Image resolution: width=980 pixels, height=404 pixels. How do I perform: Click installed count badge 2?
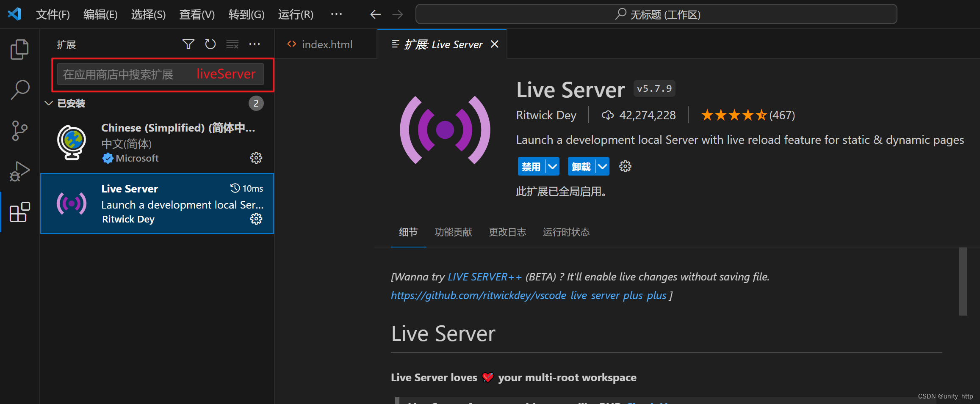coord(256,103)
